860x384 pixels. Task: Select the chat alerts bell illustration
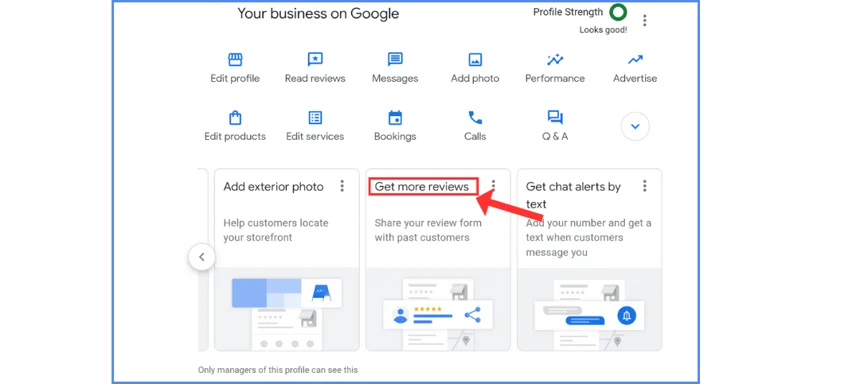click(589, 309)
